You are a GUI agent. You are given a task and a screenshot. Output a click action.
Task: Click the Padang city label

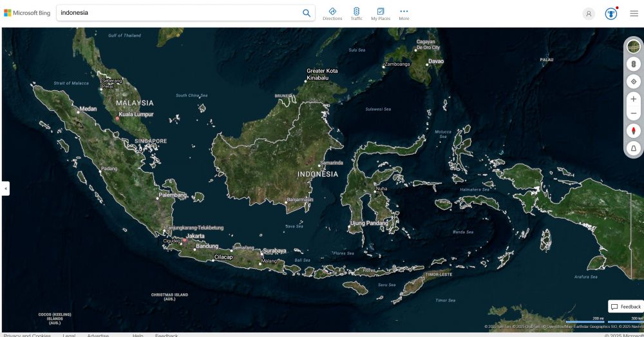pos(109,169)
